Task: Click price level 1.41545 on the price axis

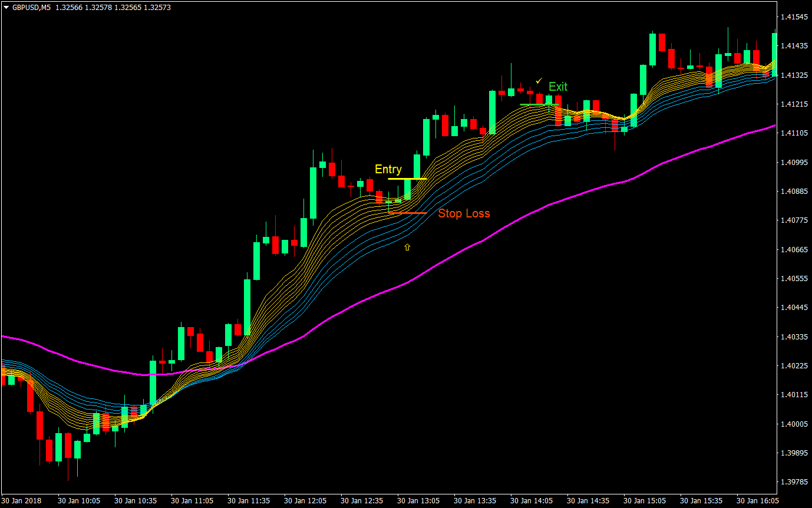Action: coord(794,17)
